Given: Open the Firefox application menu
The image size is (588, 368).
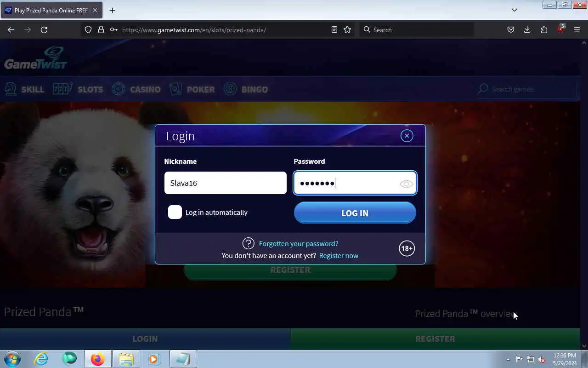Looking at the screenshot, I should pyautogui.click(x=577, y=29).
